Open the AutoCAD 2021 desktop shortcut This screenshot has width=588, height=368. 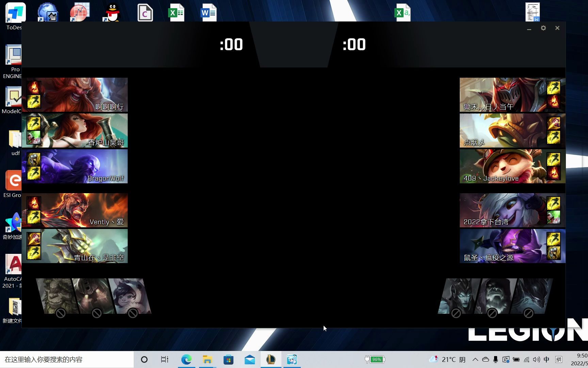click(x=13, y=271)
